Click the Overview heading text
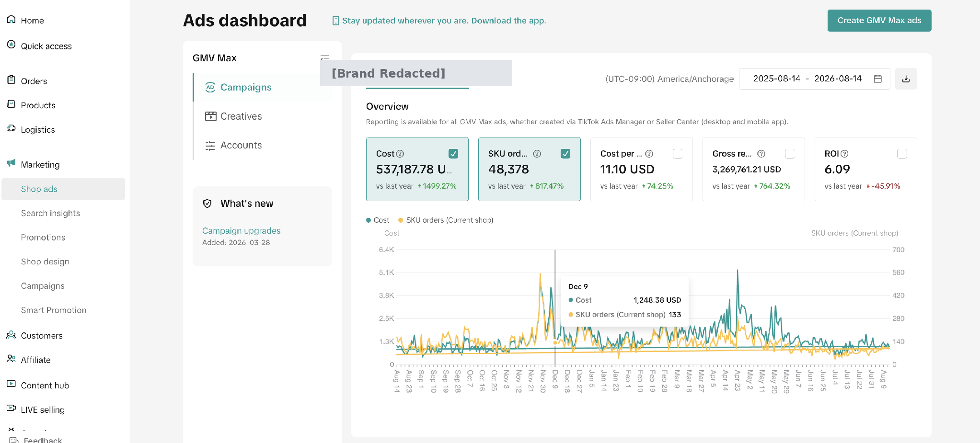Image resolution: width=980 pixels, height=443 pixels. [387, 106]
